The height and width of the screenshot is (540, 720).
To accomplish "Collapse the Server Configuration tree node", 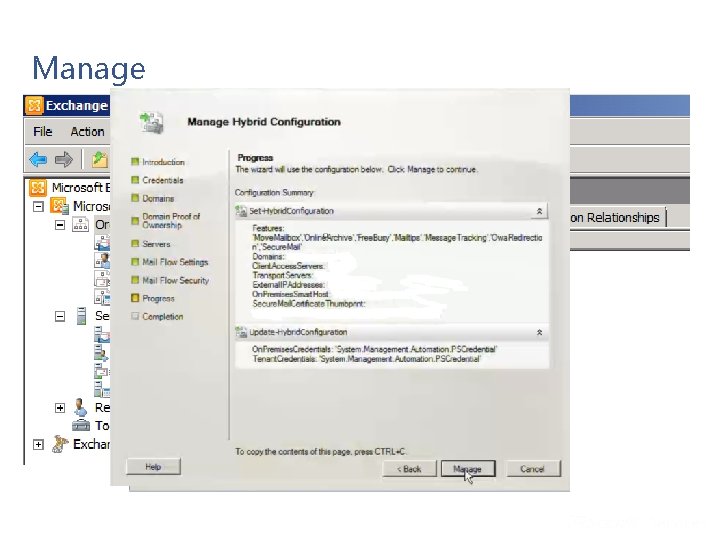I will [60, 316].
